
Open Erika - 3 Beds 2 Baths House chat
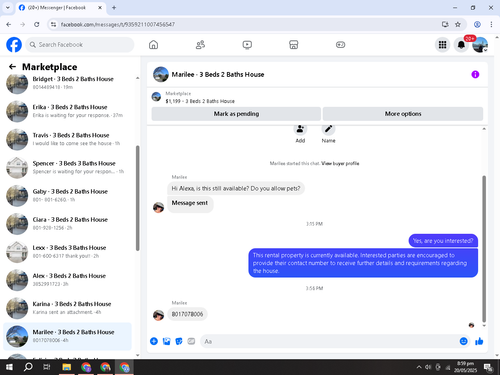pyautogui.click(x=68, y=111)
